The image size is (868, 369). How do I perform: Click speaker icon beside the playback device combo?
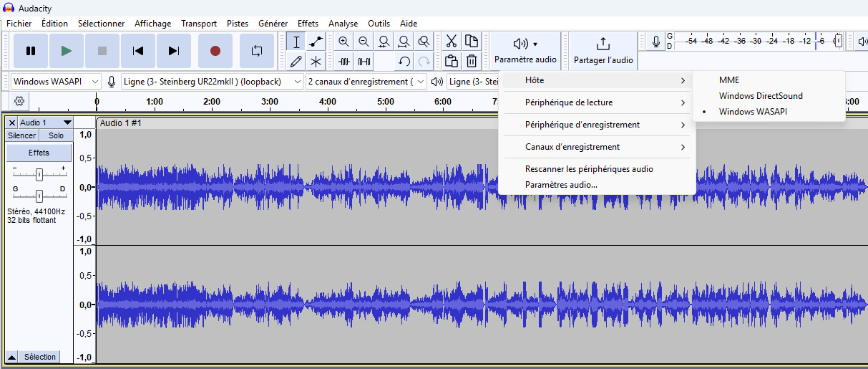point(437,82)
